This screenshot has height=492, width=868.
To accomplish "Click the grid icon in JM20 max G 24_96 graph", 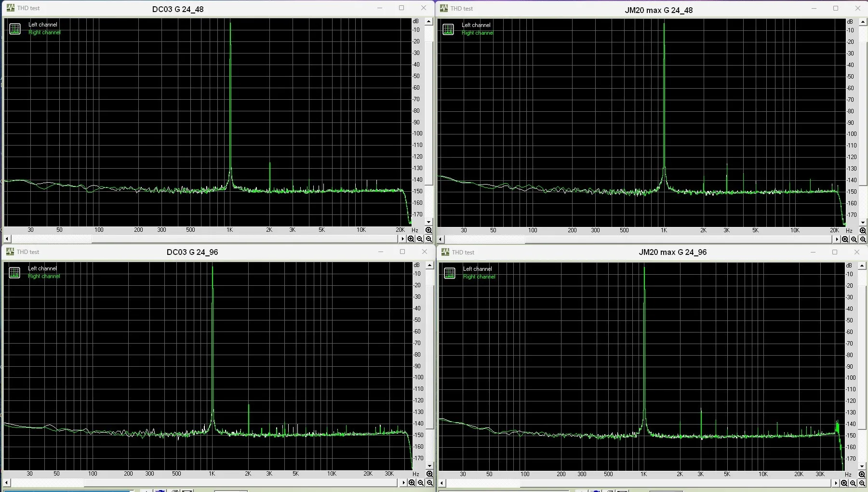I will tap(450, 273).
